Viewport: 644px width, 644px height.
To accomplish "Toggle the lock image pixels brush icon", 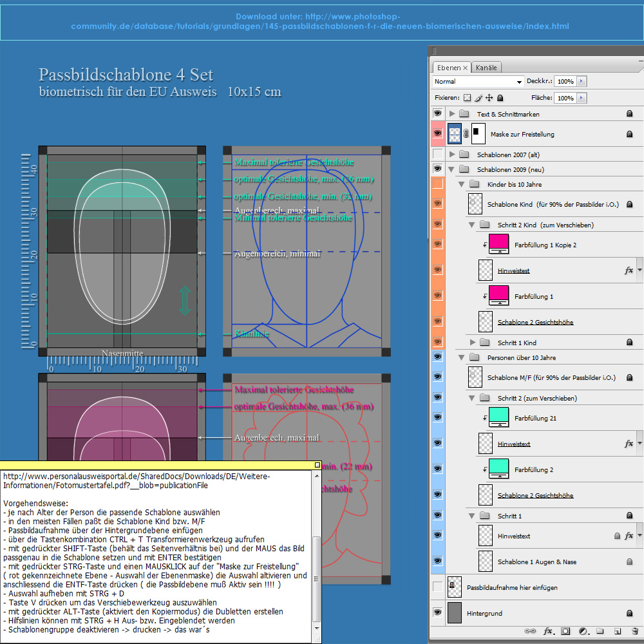I will [x=478, y=98].
